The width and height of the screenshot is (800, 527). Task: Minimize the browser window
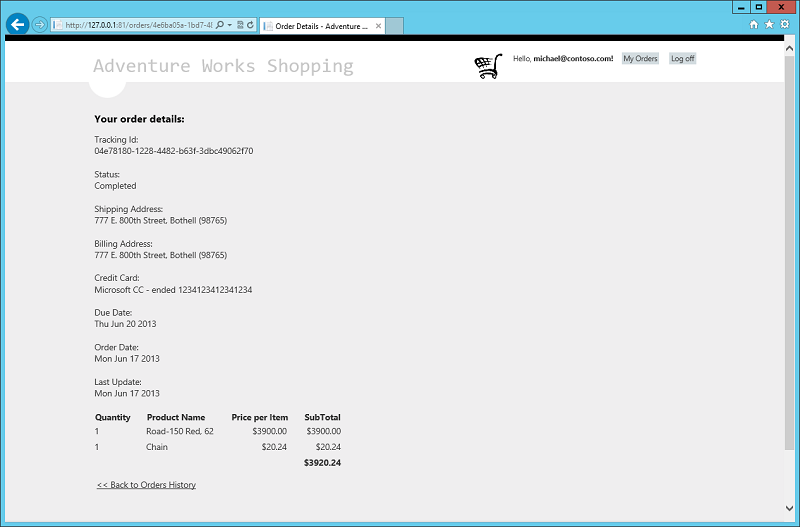(x=741, y=7)
